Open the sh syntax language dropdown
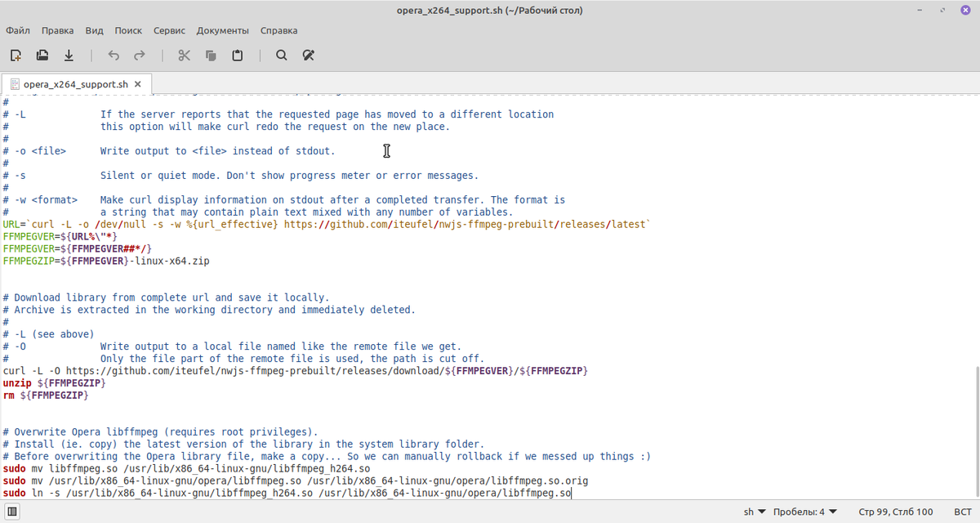Screen dimensions: 980x523 755,512
